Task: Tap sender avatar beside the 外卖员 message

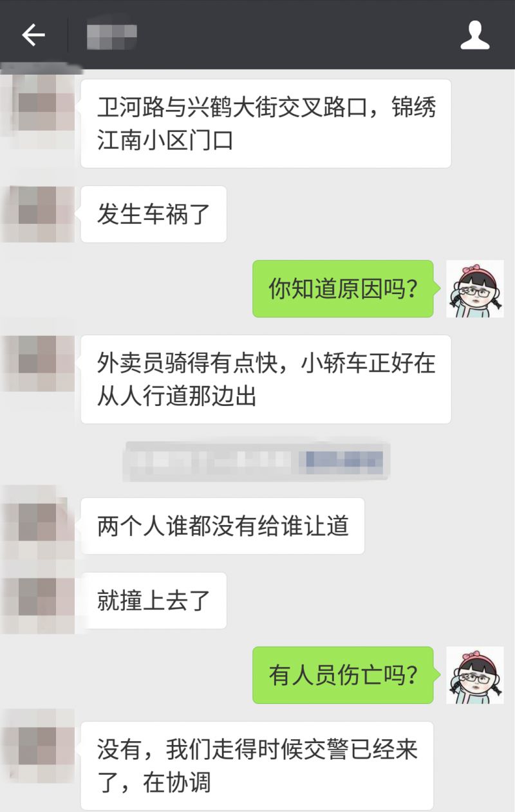Action: 37,364
